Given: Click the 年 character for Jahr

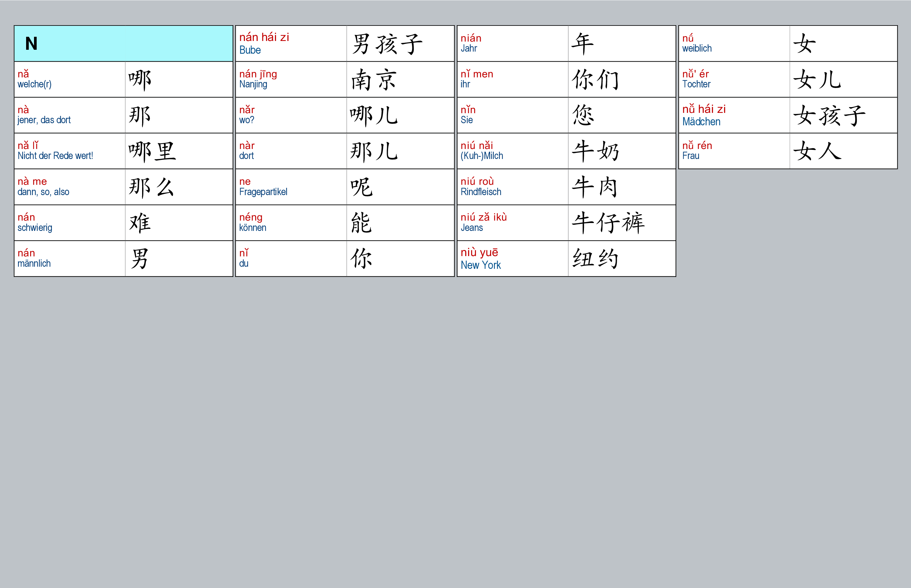Looking at the screenshot, I should pyautogui.click(x=582, y=43).
